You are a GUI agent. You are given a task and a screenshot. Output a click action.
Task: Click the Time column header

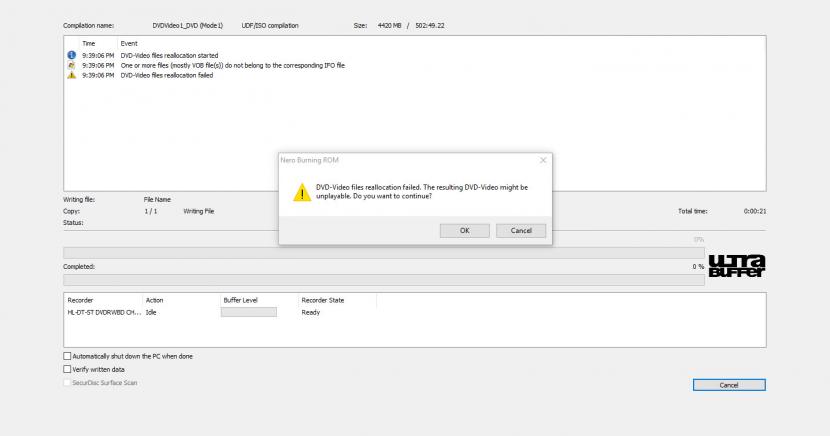pos(88,44)
